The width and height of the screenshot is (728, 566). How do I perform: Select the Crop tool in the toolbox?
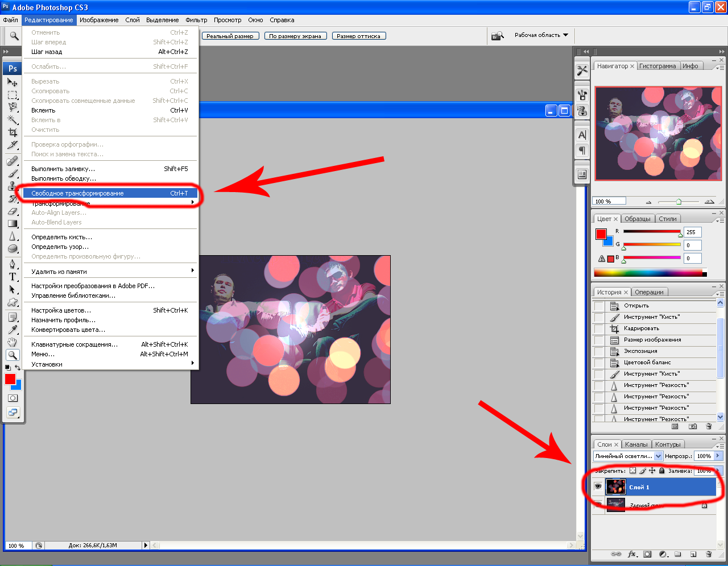[x=13, y=132]
